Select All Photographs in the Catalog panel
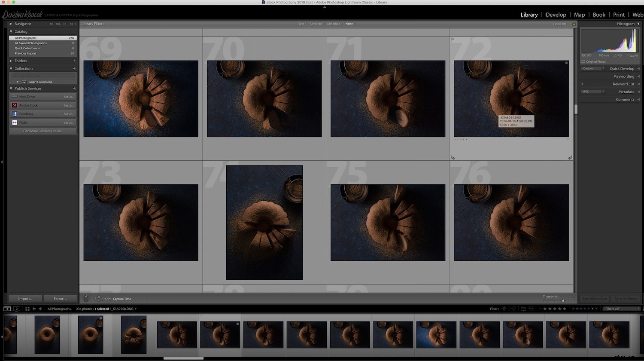644x361 pixels. click(x=26, y=38)
